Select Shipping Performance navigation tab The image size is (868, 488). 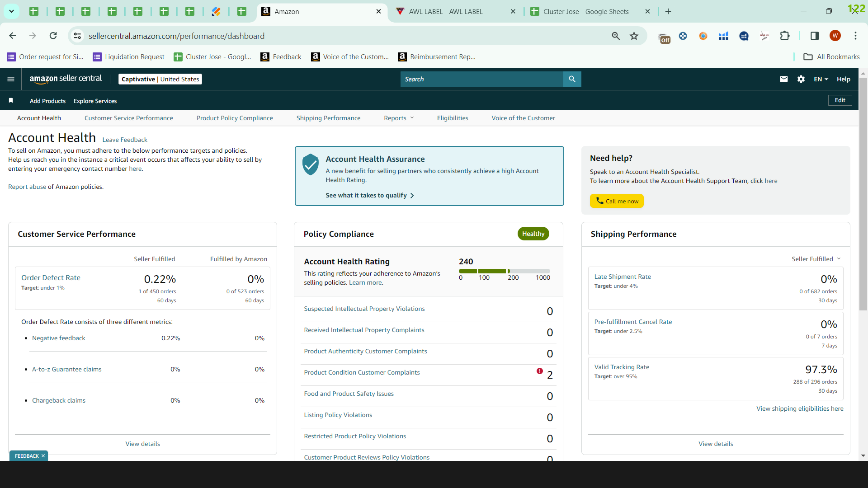[x=329, y=118]
